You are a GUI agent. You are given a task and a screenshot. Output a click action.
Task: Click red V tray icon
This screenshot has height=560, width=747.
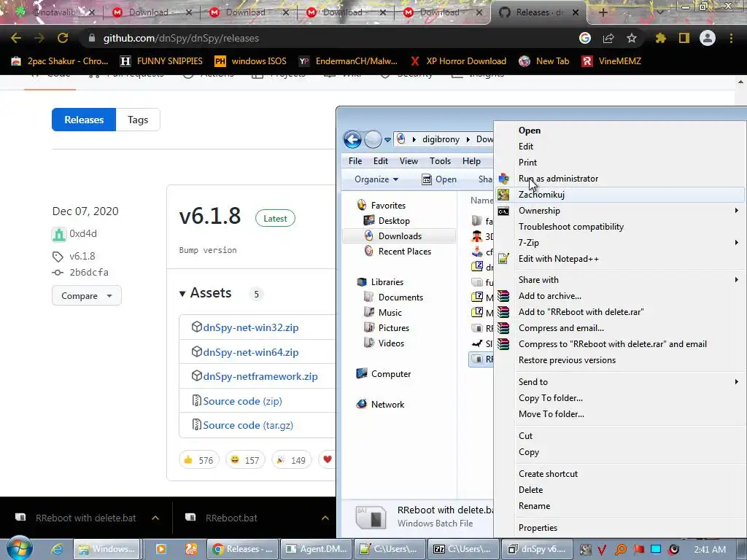[602, 550]
